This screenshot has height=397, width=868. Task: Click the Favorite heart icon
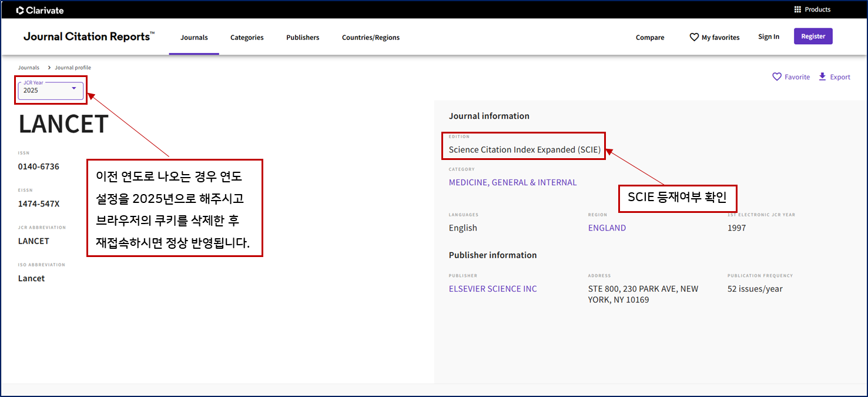[777, 77]
